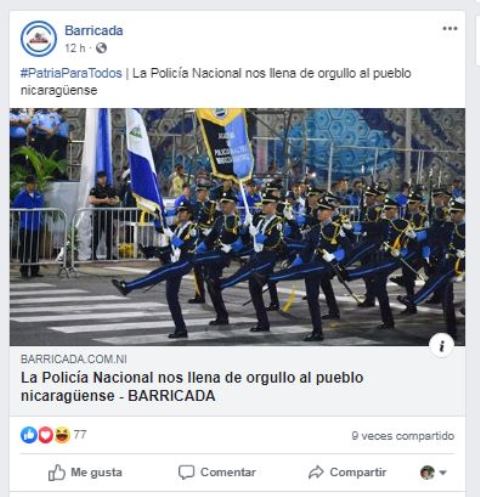Screen dimensions: 480x497
Task: Click the globe public visibility icon
Action: (101, 48)
